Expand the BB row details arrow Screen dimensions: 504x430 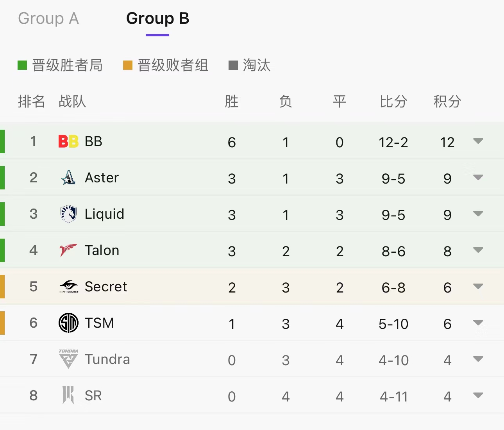[478, 141]
